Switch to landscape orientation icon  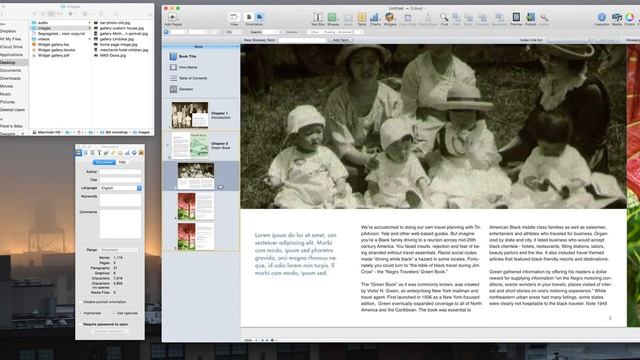pos(259,17)
